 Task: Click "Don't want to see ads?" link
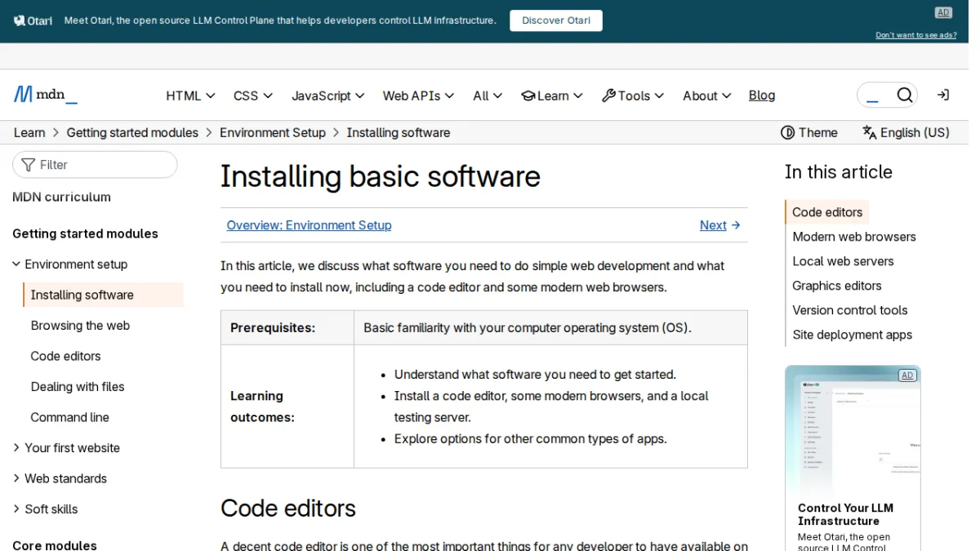click(916, 35)
